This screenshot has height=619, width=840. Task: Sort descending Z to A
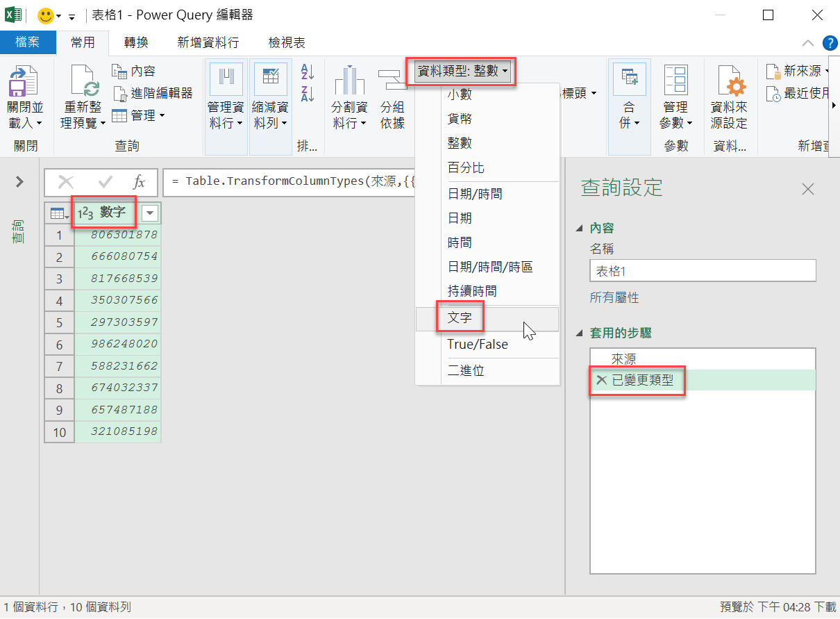pos(308,93)
